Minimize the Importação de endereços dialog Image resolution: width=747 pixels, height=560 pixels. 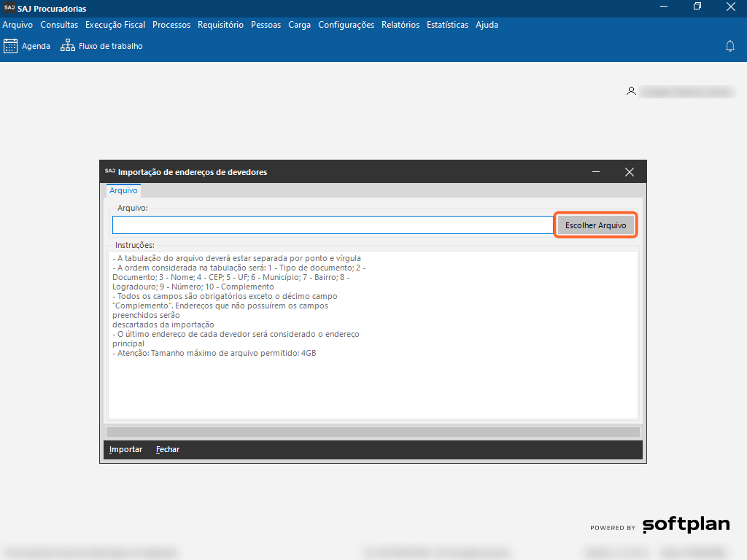tap(596, 172)
